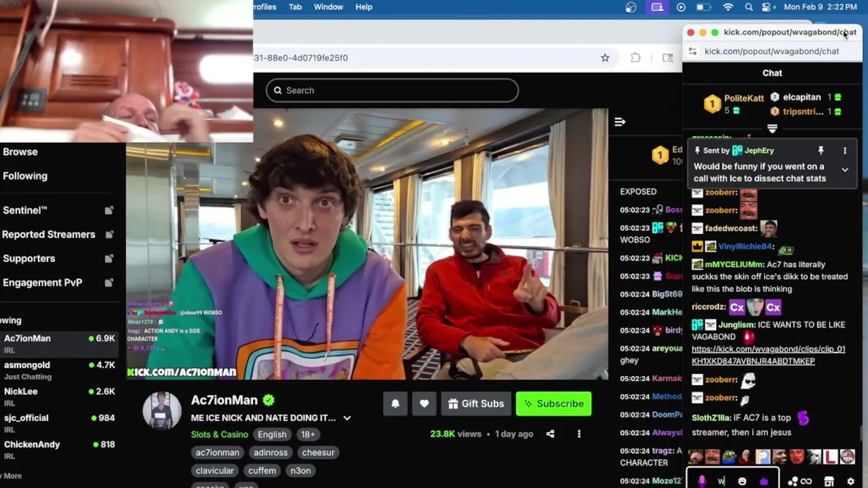Screen dimensions: 868x488
Task: Click Ac7ionMan profile avatar
Action: tap(162, 410)
